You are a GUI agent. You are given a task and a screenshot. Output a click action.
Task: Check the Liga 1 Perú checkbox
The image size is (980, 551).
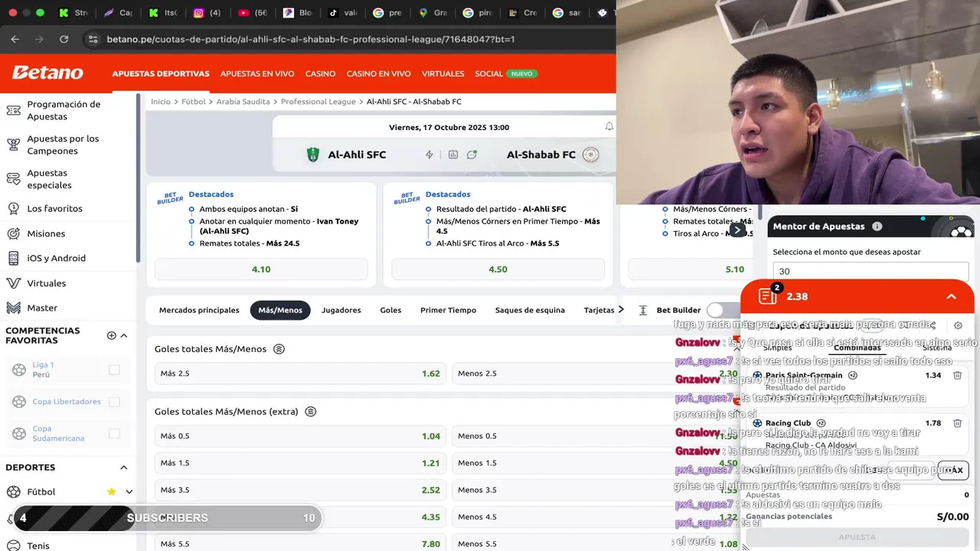tap(114, 370)
